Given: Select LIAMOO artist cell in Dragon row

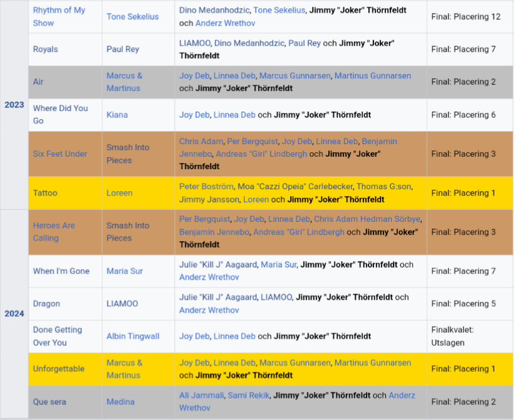Looking at the screenshot, I should (x=122, y=303).
